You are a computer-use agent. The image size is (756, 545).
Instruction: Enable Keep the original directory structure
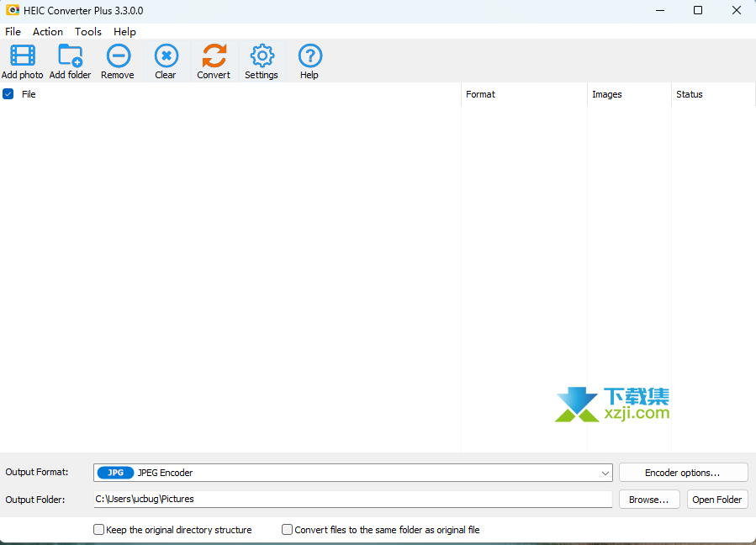click(99, 530)
